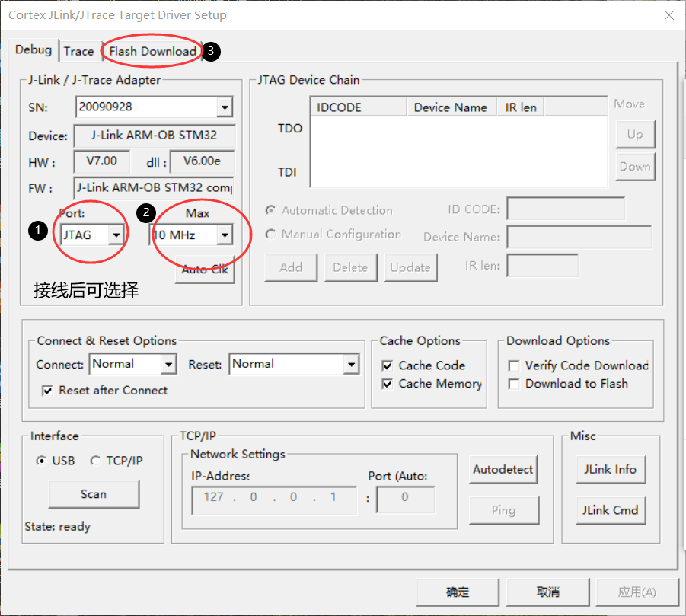
Task: Open the Flash Download tab
Action: coord(153,52)
